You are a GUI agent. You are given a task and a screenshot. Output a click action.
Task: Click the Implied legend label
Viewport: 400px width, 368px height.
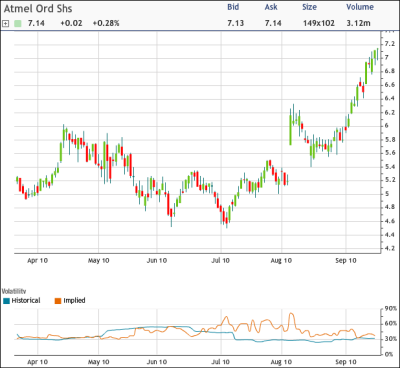click(74, 301)
